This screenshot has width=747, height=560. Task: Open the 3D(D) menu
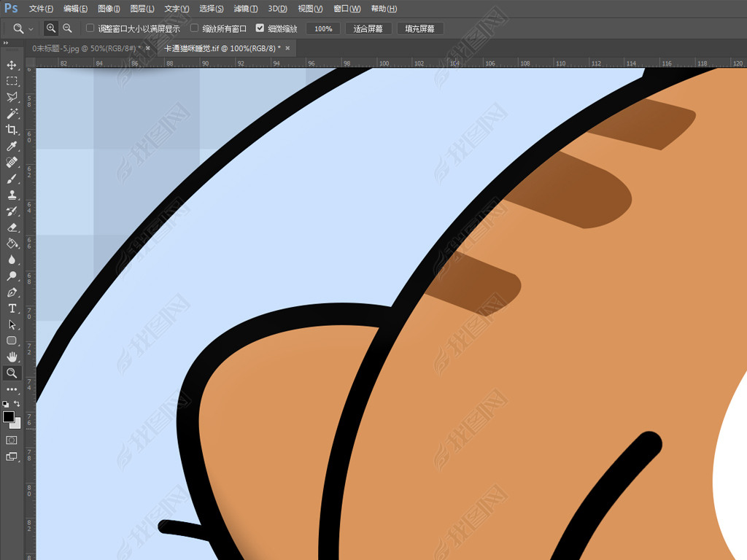click(277, 9)
